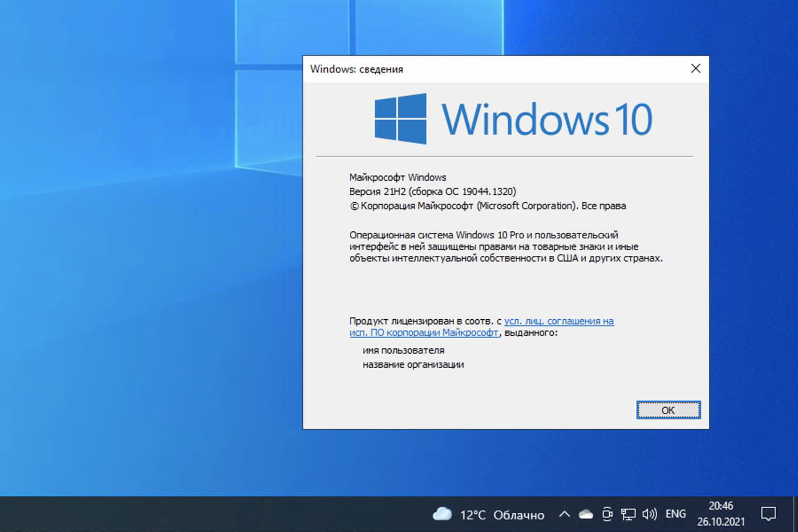
Task: Launch Meet Now from the taskbar tray
Action: (606, 514)
